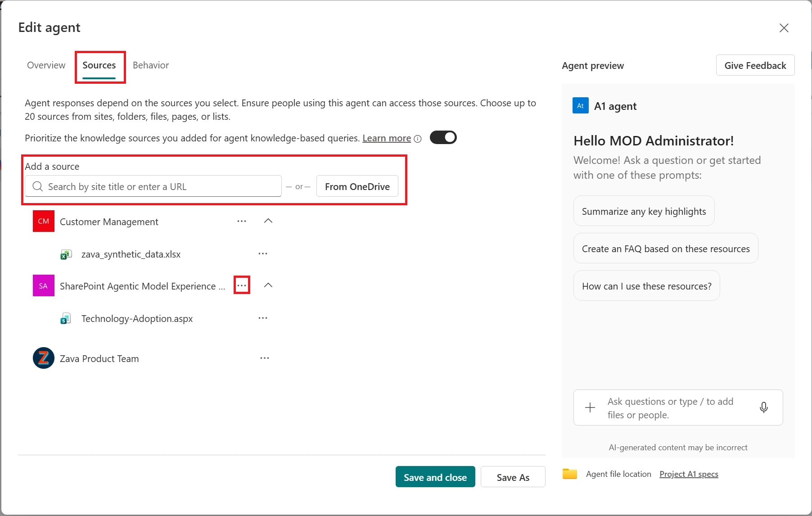Activate the microphone icon in the chat box

pos(764,407)
